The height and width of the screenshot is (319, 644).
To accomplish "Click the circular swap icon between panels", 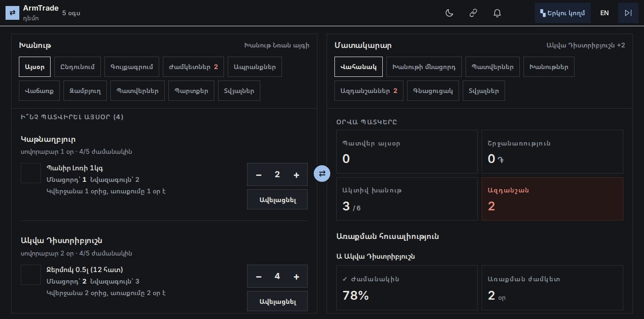I will pyautogui.click(x=322, y=174).
